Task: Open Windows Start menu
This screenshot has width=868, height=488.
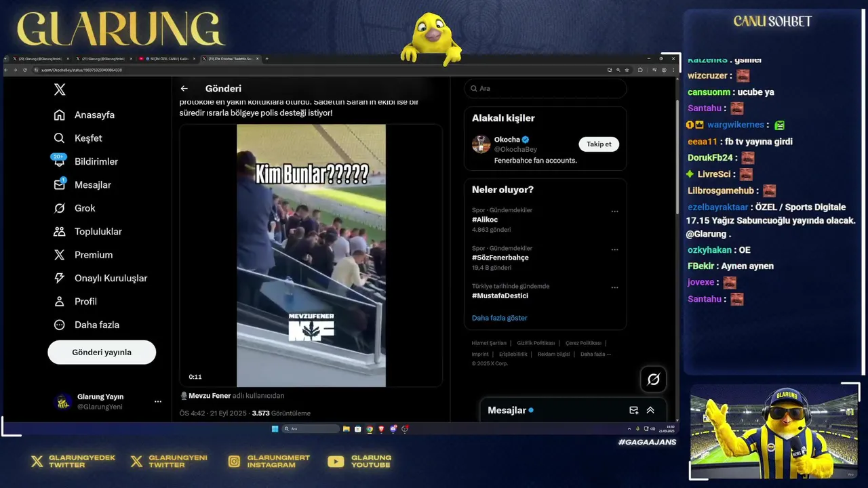Action: pos(275,429)
